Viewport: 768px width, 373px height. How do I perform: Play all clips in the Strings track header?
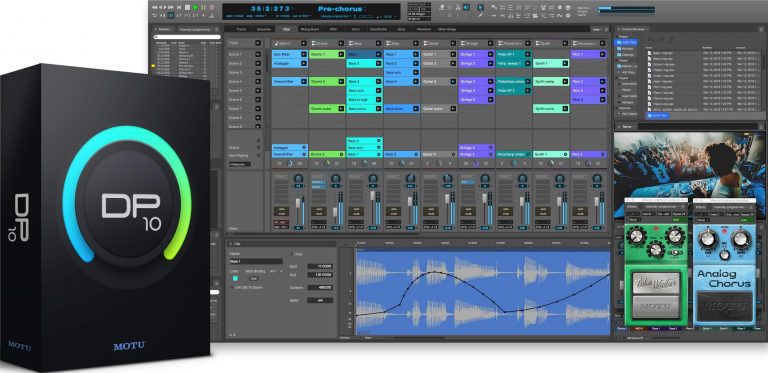coord(490,44)
